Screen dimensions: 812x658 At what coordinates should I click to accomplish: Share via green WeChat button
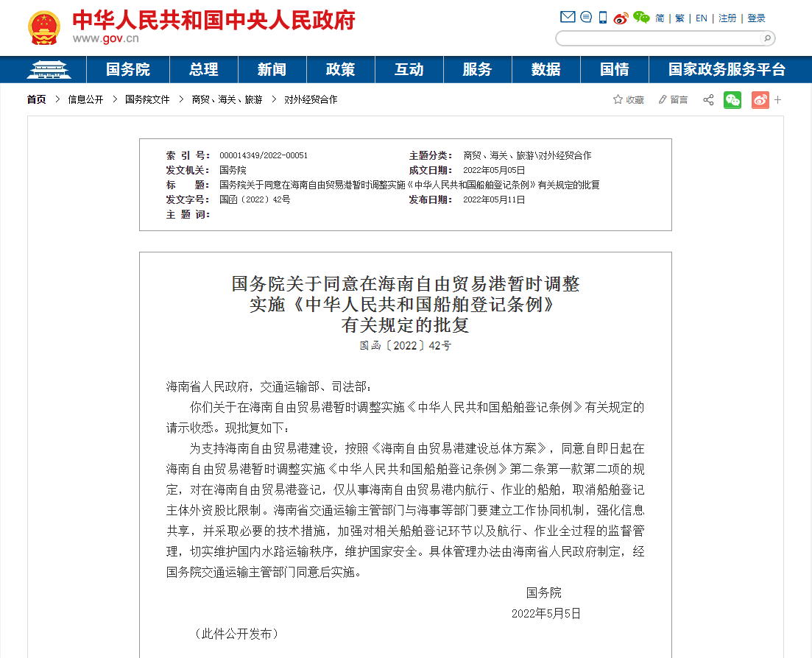point(732,99)
